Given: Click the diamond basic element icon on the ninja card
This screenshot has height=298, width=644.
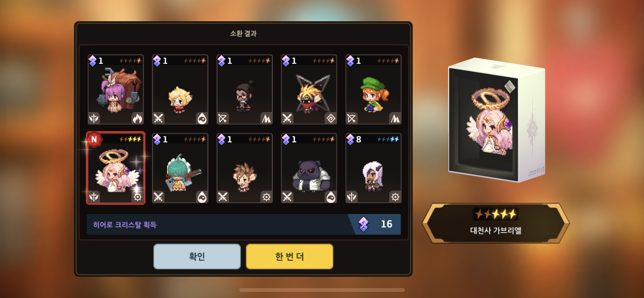Looking at the screenshot, I should pyautogui.click(x=331, y=118).
